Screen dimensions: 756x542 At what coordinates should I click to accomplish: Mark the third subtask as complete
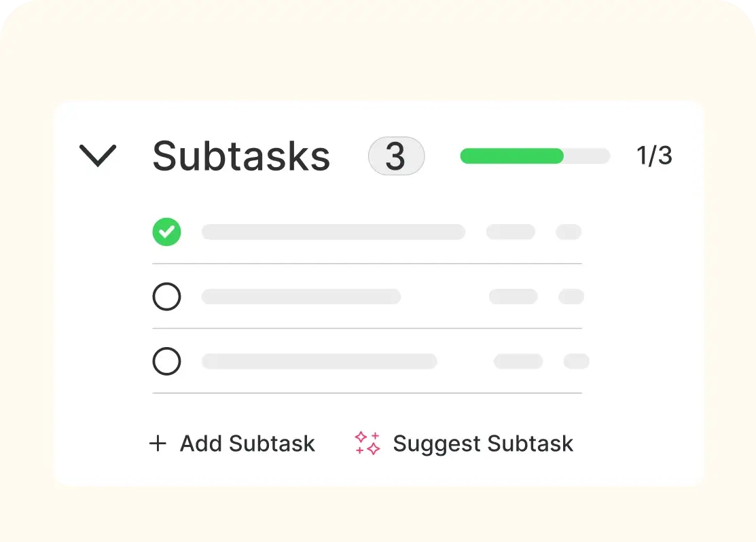click(x=166, y=361)
